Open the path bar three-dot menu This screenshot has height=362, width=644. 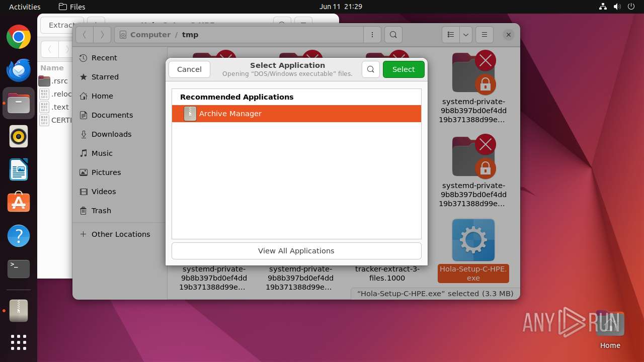(x=372, y=35)
